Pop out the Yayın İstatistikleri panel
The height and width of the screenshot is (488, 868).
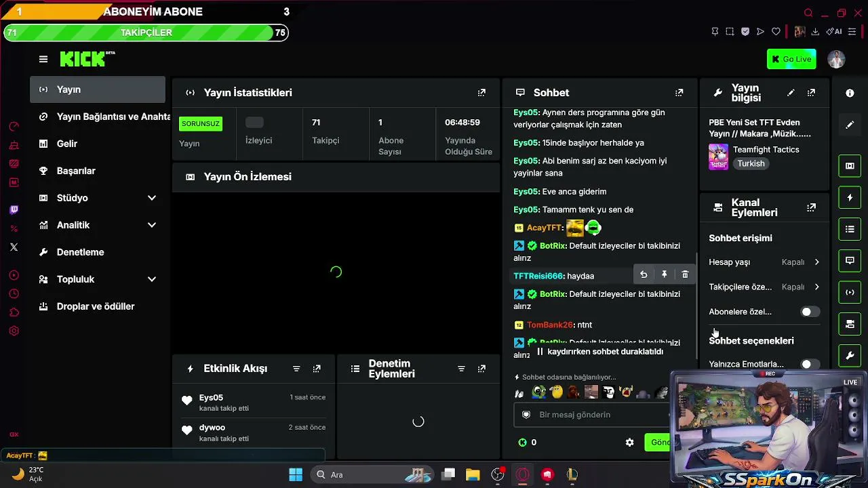pyautogui.click(x=481, y=93)
